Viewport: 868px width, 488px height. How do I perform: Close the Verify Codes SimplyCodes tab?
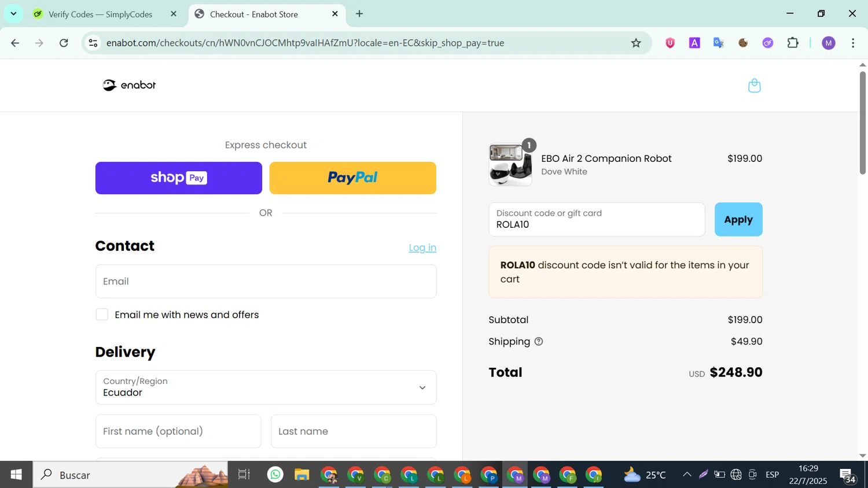point(174,14)
